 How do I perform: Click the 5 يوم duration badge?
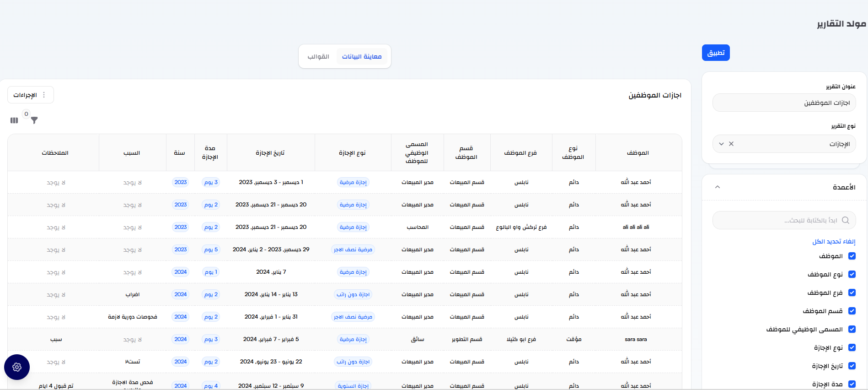click(211, 249)
